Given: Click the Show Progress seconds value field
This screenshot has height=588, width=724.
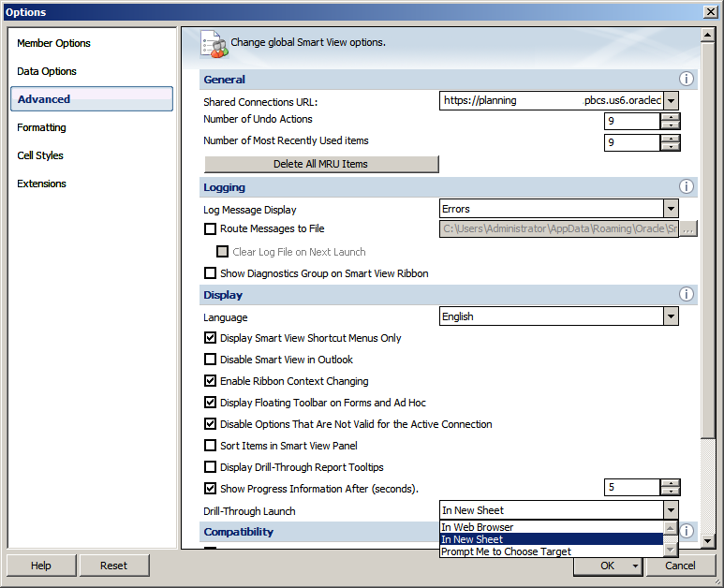Looking at the screenshot, I should pos(632,488).
